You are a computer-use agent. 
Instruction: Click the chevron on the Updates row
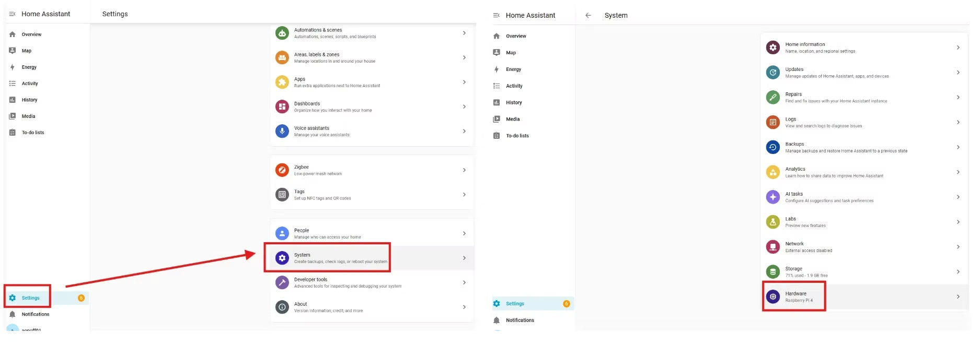click(958, 73)
